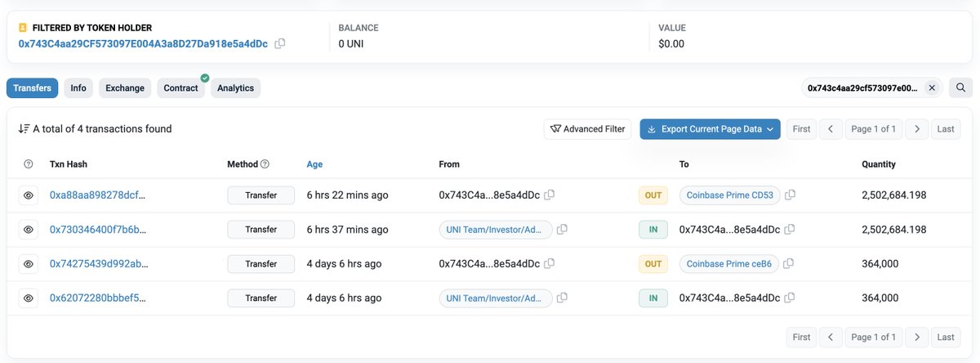The height and width of the screenshot is (363, 980).
Task: Open the Advanced Filter
Action: click(x=587, y=129)
